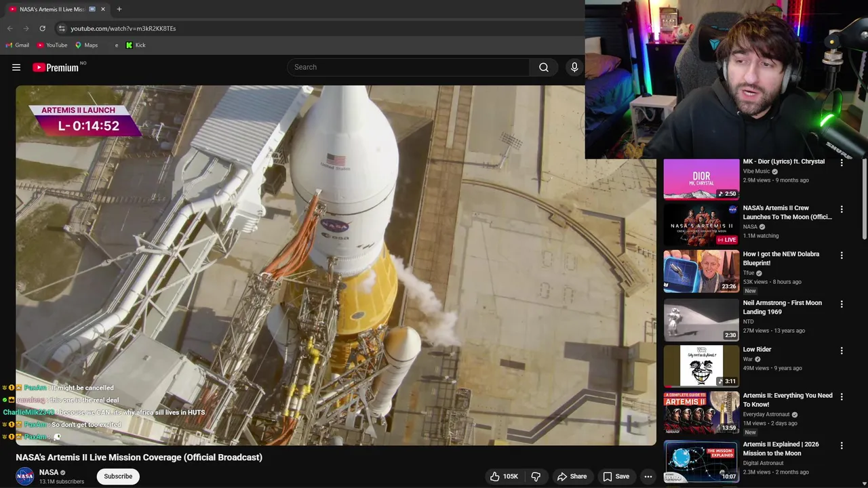
Task: Open site information icon in address bar
Action: [62, 28]
